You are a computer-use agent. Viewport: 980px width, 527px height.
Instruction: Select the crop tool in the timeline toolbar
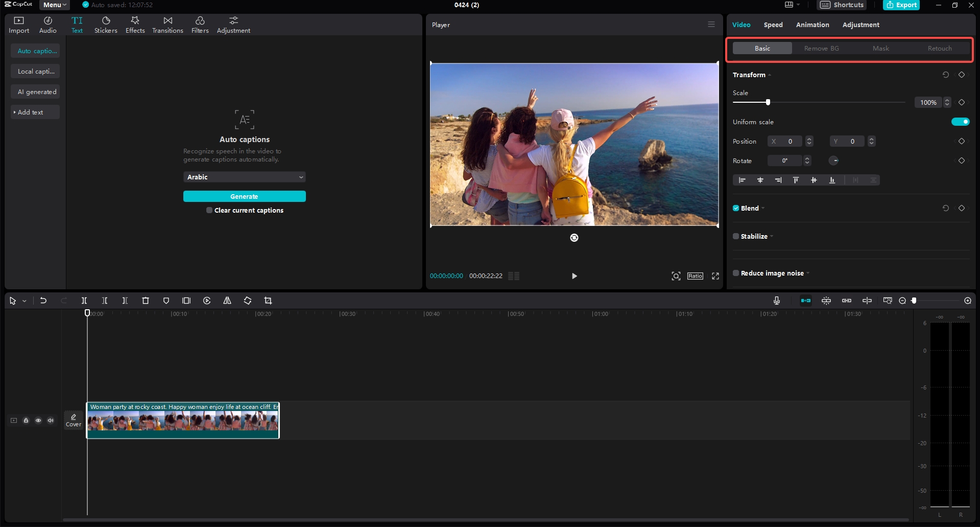[x=268, y=301]
